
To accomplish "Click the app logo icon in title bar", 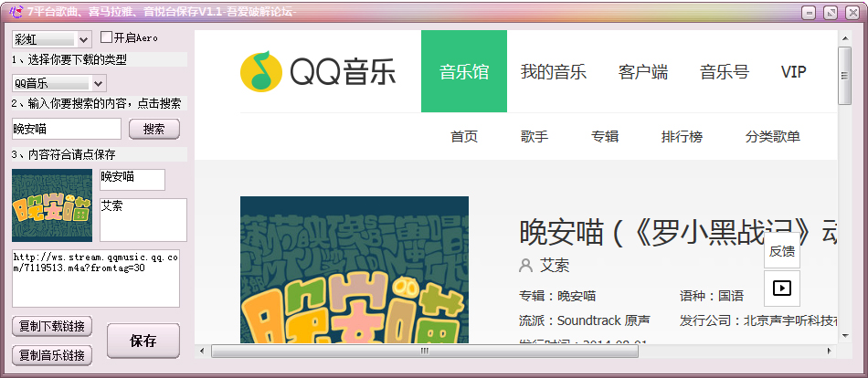I will (16, 11).
